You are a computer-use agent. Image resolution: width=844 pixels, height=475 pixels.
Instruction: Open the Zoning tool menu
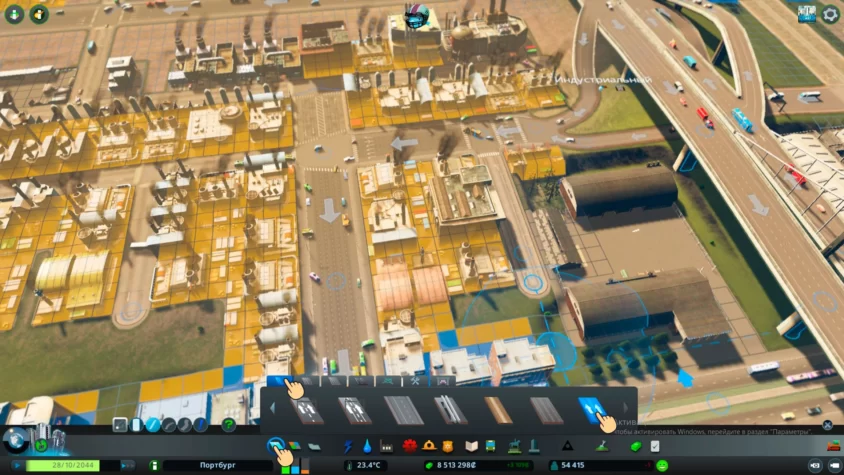point(295,446)
